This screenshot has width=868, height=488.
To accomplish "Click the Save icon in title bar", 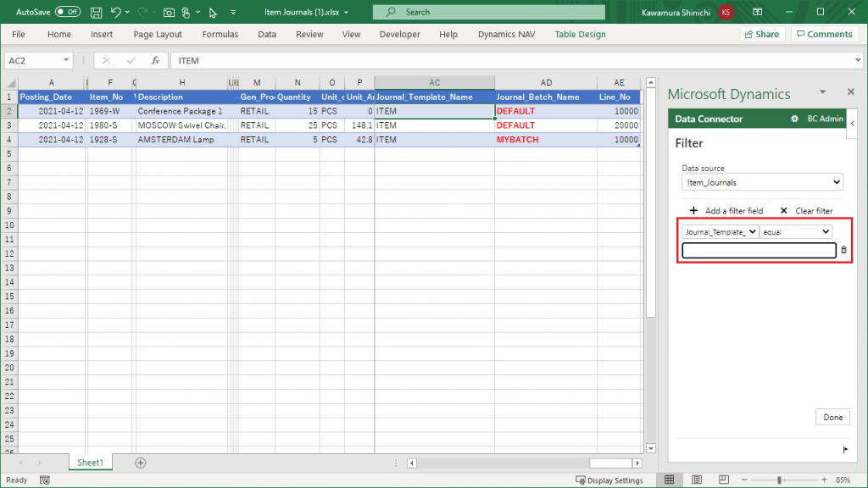I will 96,13.
